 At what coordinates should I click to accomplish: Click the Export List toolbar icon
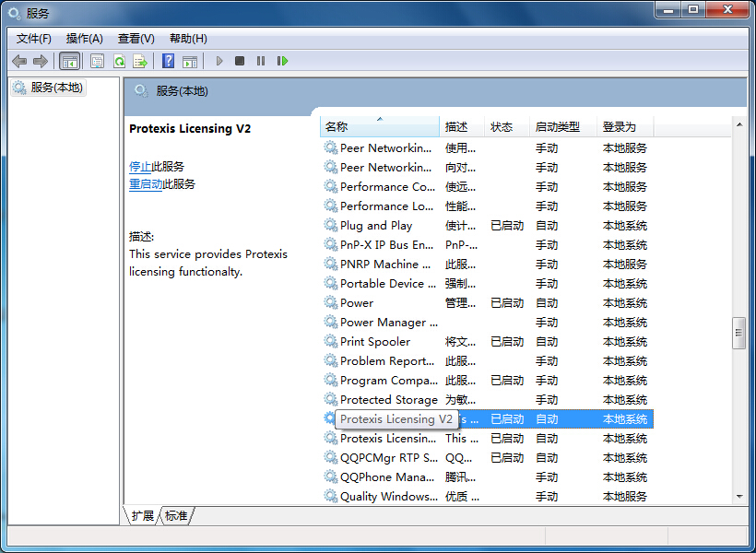(140, 61)
